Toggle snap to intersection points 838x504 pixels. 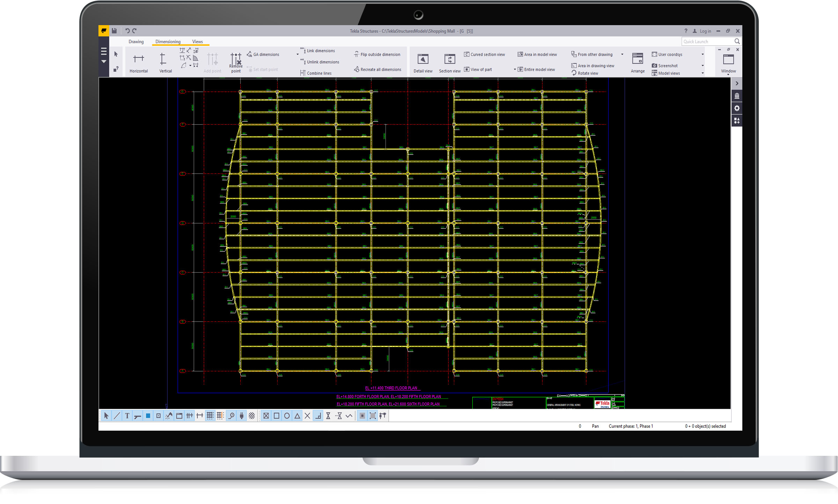click(307, 416)
